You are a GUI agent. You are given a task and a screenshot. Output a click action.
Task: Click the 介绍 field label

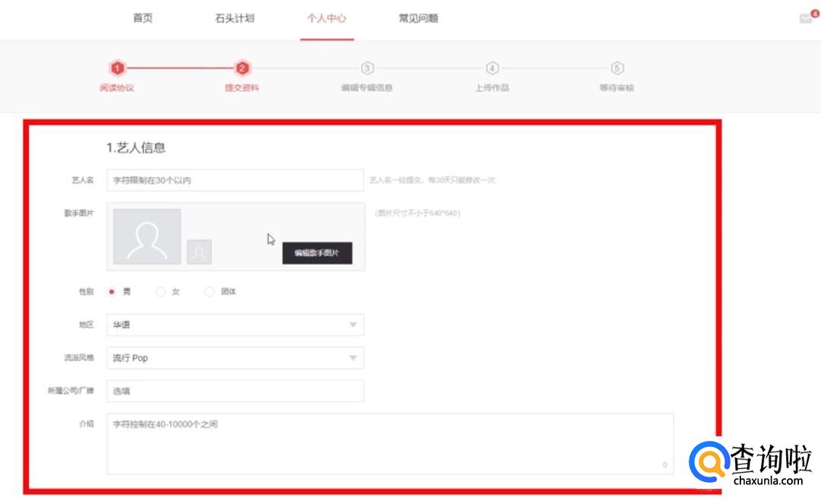pyautogui.click(x=87, y=423)
